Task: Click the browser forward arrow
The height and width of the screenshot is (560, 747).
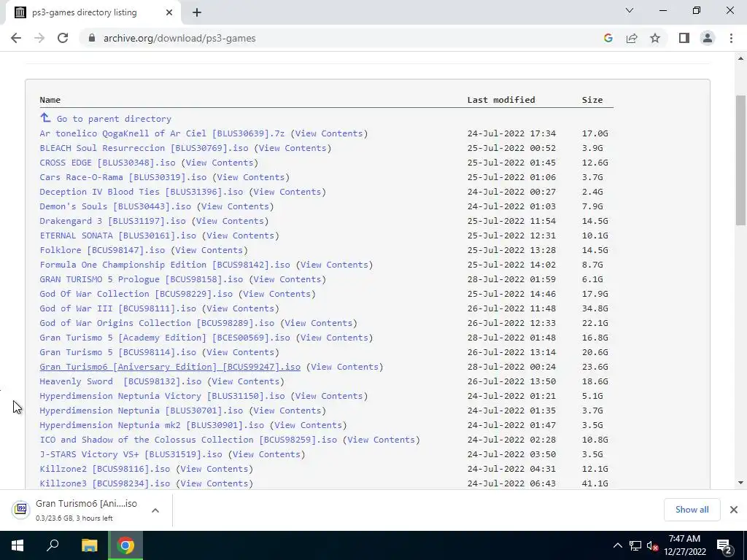Action: 39,38
